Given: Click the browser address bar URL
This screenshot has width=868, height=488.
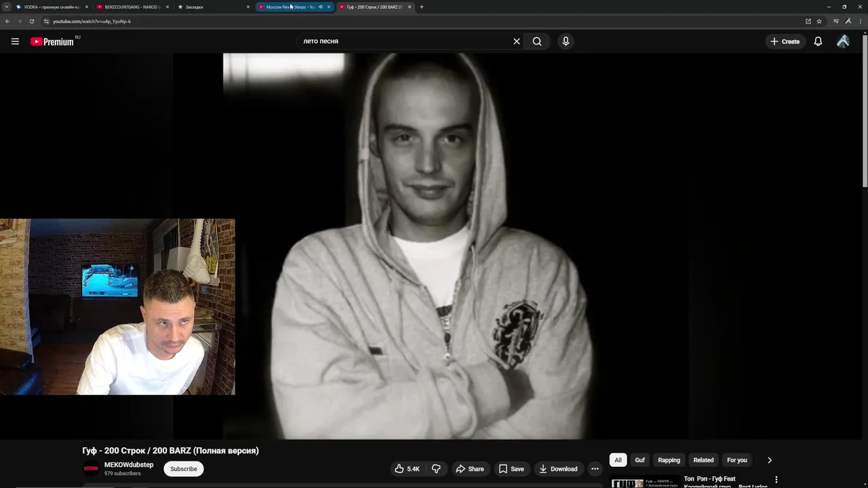Looking at the screenshot, I should pos(92,21).
